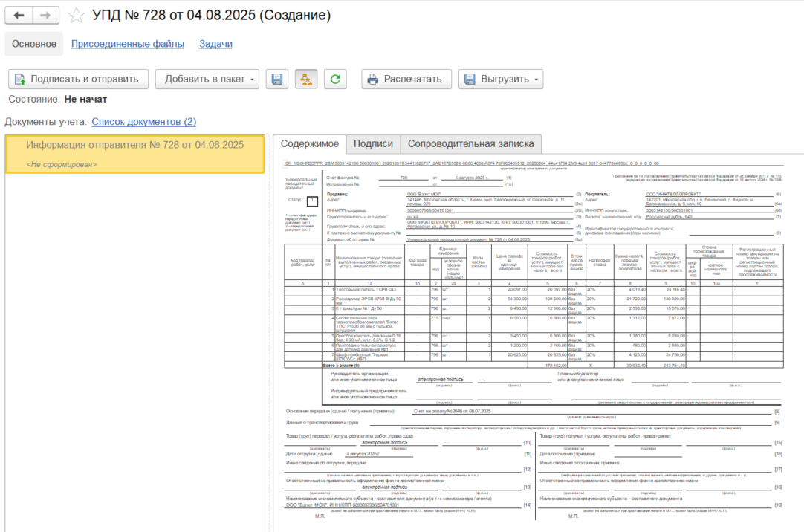The width and height of the screenshot is (804, 532).
Task: Open the Задачи link
Action: (x=216, y=44)
